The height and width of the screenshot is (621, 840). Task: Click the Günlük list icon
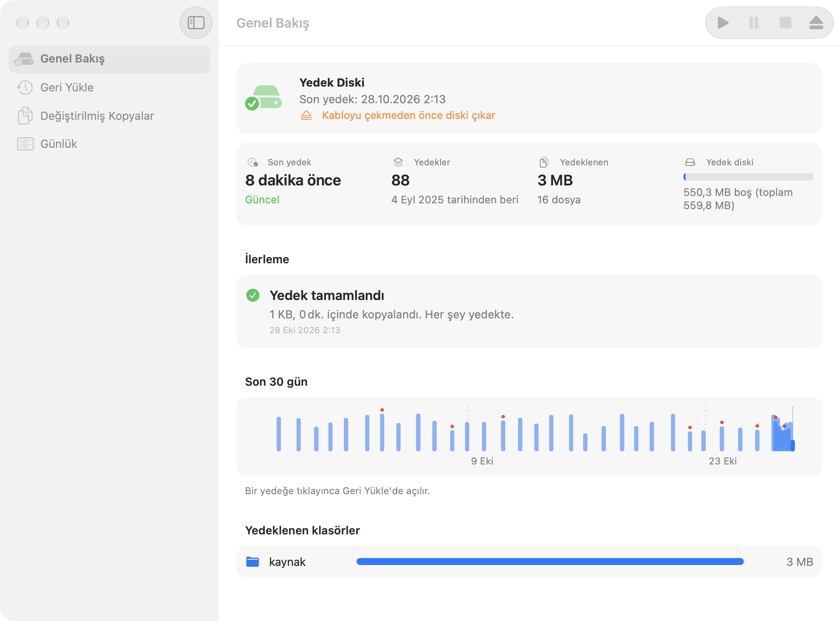click(25, 144)
